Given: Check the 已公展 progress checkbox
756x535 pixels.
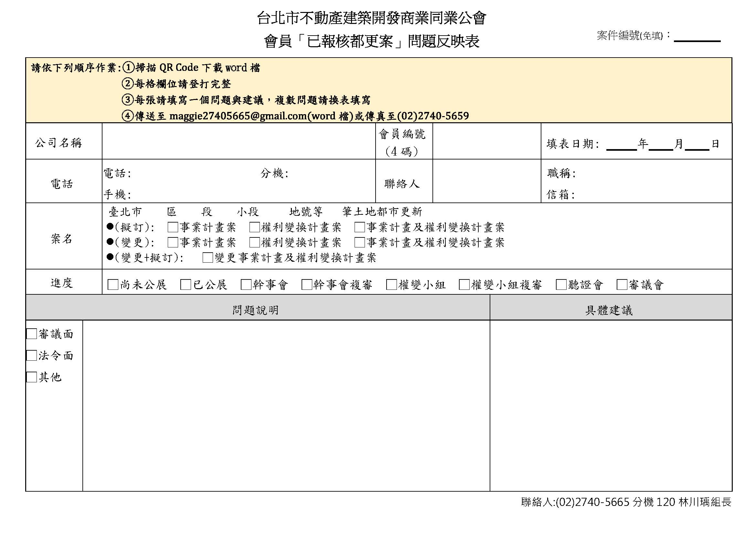Looking at the screenshot, I should pos(186,285).
